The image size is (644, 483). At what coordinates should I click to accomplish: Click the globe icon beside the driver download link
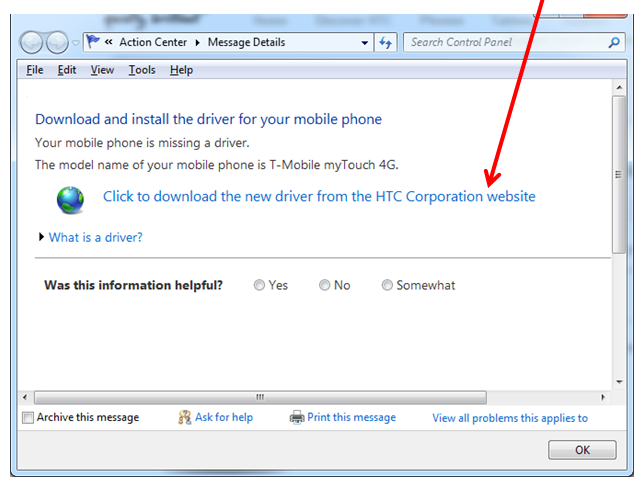coord(70,200)
